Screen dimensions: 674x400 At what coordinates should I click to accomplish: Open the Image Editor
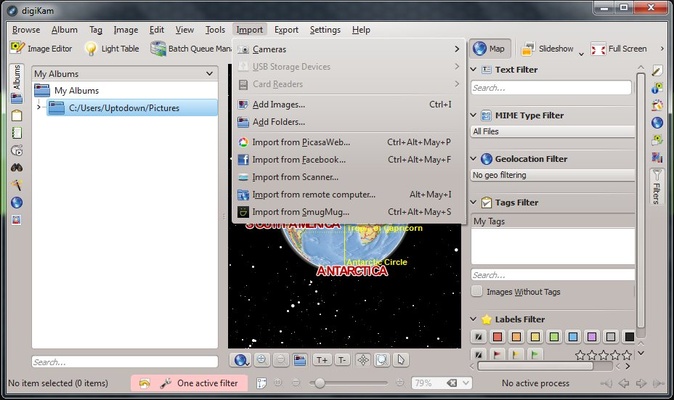[41, 49]
